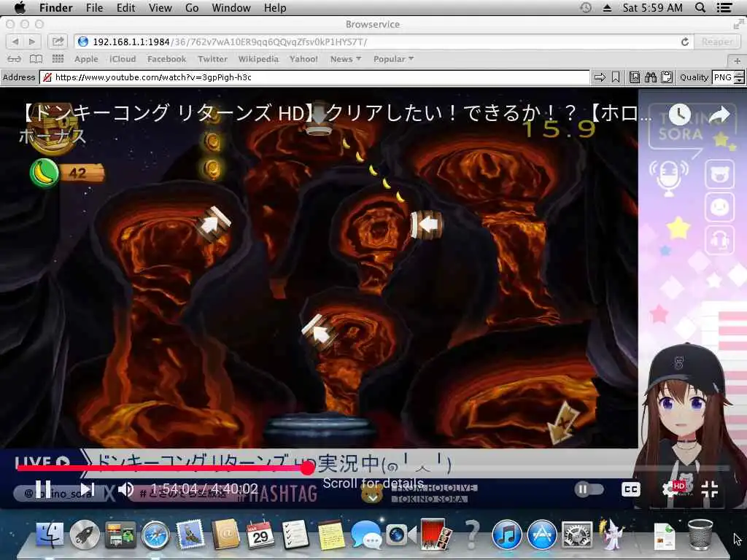Open Wikipedia bookmark link
747x560 pixels.
pos(258,59)
